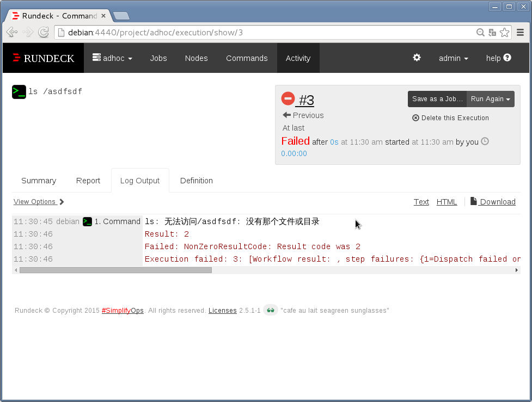Click Delete this Execution
The width and height of the screenshot is (532, 402).
[450, 118]
